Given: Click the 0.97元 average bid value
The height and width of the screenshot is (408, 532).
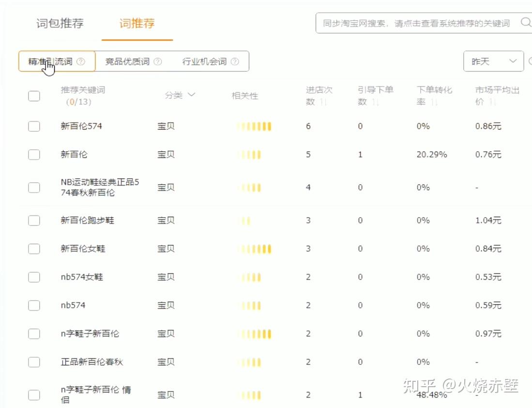Looking at the screenshot, I should coord(488,333).
